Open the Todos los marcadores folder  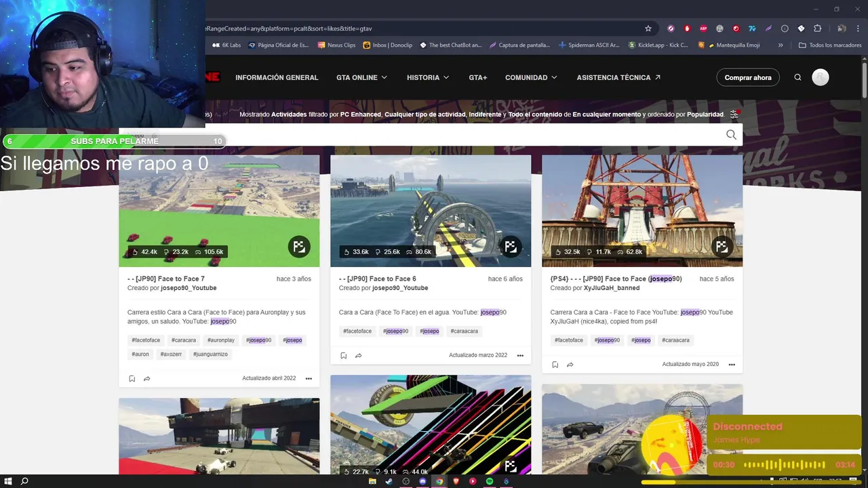tap(830, 45)
